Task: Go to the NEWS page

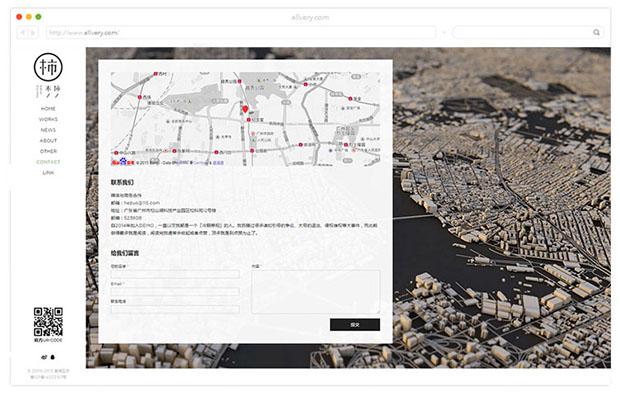Action: tap(48, 130)
